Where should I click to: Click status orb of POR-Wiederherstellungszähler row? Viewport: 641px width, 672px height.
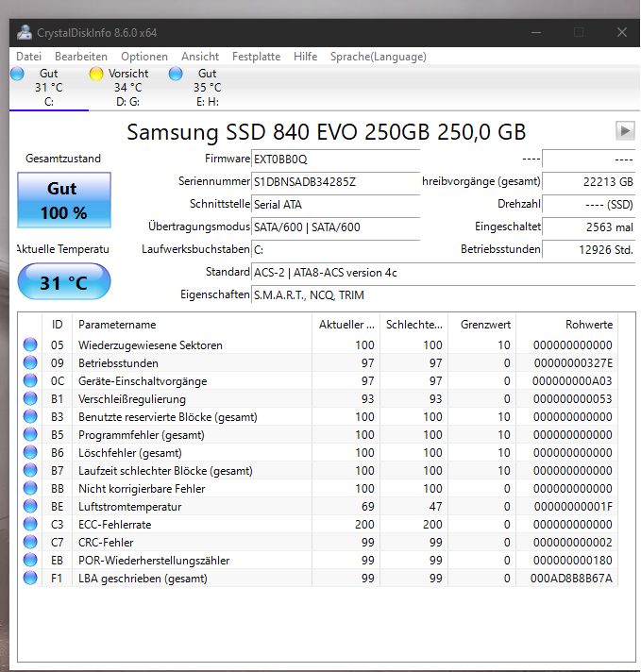(30, 561)
